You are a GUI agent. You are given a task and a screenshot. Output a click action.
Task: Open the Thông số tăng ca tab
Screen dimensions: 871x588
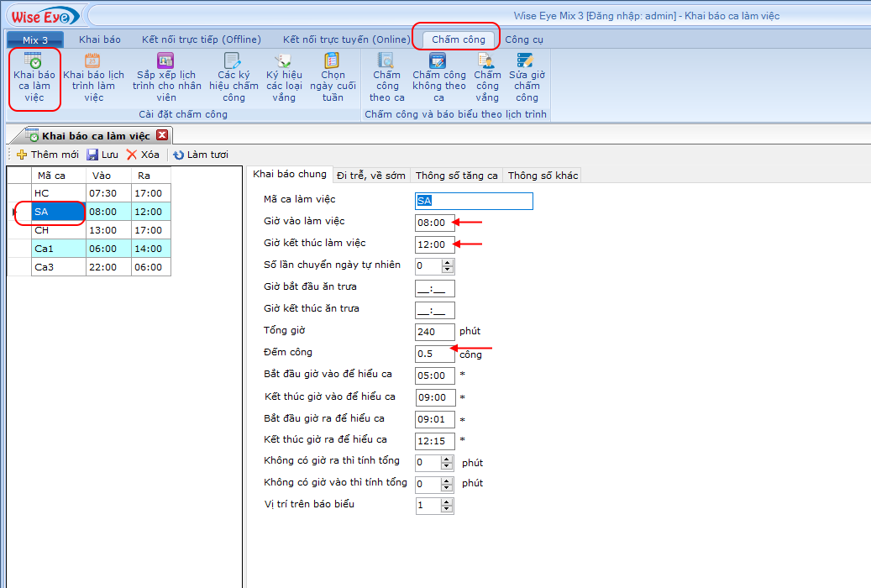click(456, 176)
